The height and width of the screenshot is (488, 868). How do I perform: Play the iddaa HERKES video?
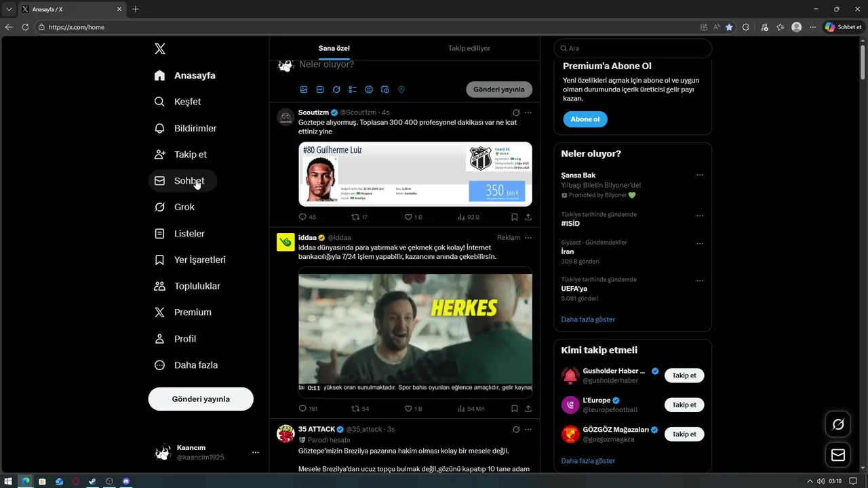pos(415,332)
